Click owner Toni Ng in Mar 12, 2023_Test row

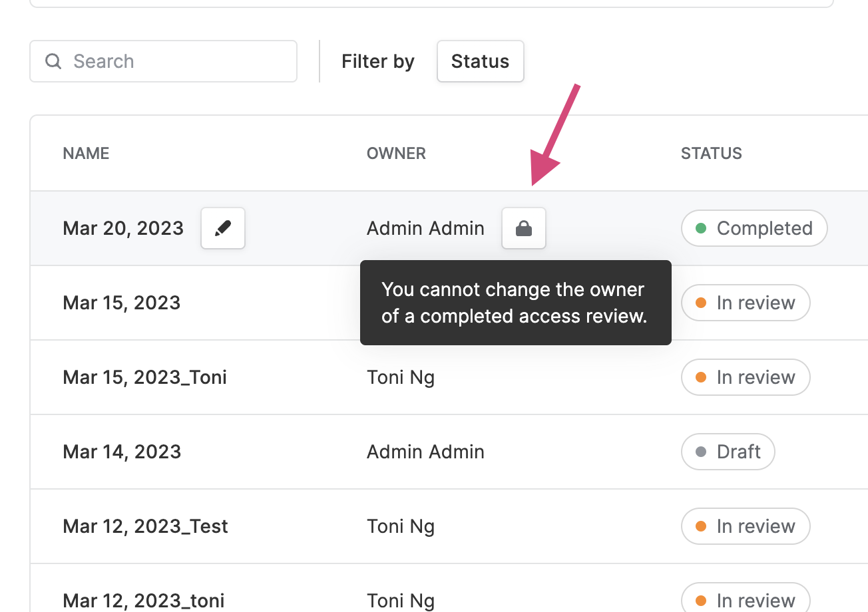(x=401, y=526)
